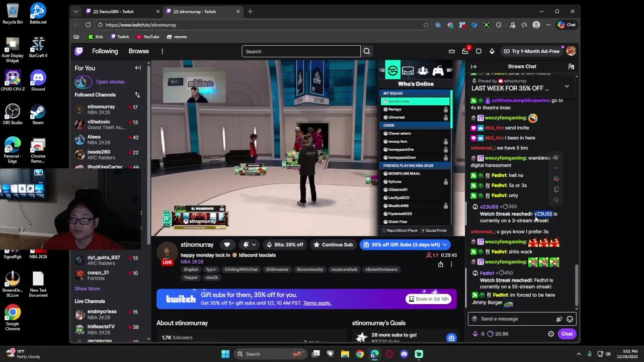
Task: Expand the pinned chat message chevron
Action: [x=567, y=86]
